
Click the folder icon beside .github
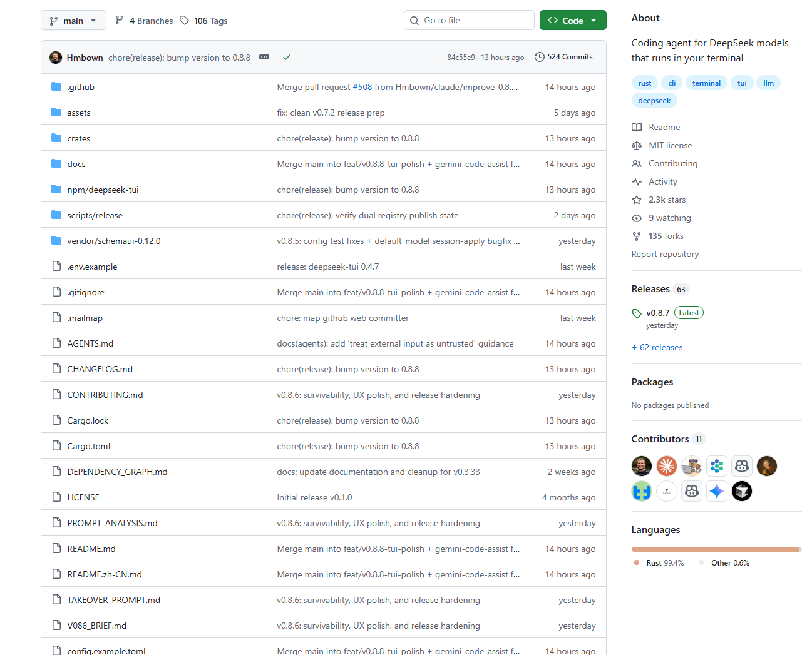56,87
